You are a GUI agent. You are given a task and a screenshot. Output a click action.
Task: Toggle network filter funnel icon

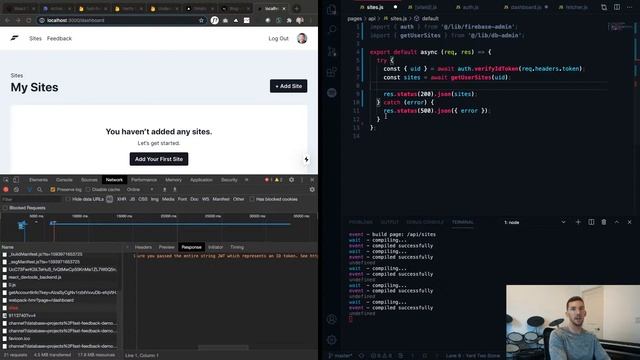click(29, 189)
